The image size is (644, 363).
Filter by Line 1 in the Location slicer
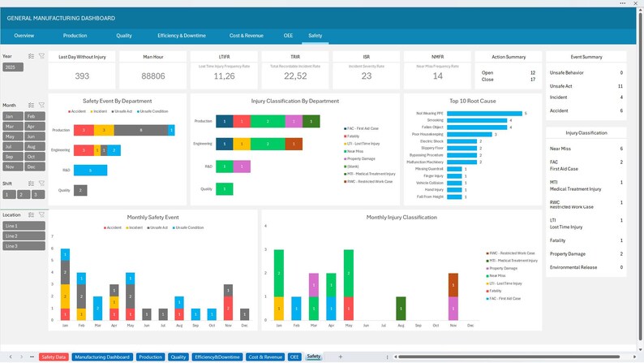24,226
